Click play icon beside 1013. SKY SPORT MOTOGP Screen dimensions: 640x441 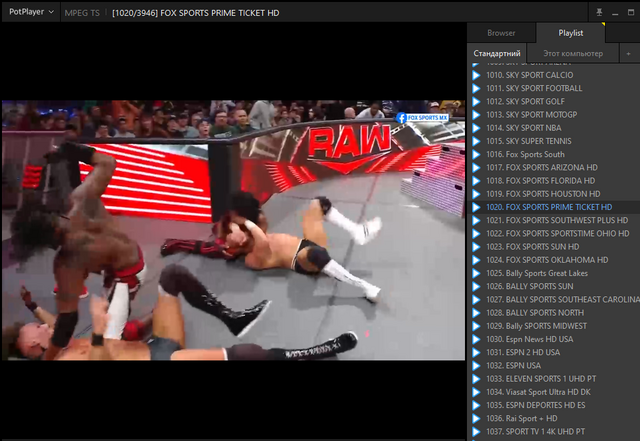476,115
